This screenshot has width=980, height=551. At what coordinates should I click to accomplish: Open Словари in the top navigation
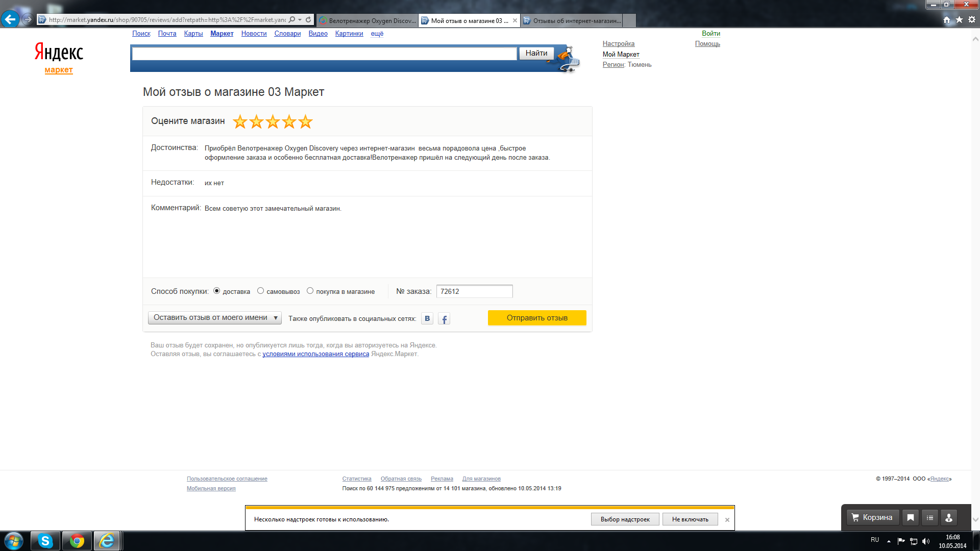point(287,34)
